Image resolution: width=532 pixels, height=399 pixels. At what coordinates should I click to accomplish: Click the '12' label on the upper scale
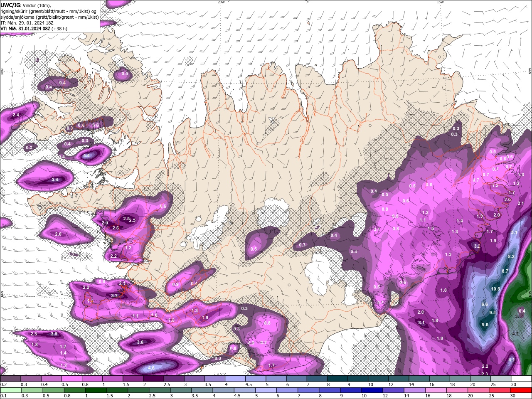(391, 384)
